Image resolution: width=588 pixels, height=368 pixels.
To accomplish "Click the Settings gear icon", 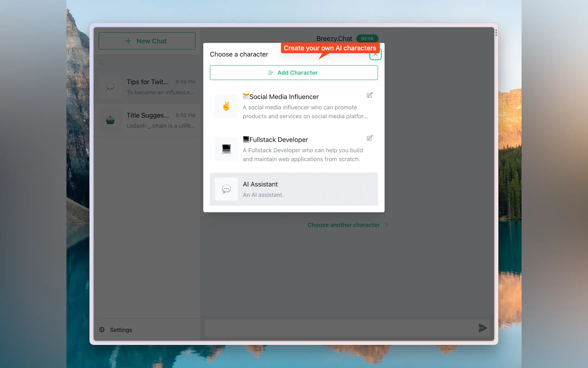I will click(x=102, y=330).
